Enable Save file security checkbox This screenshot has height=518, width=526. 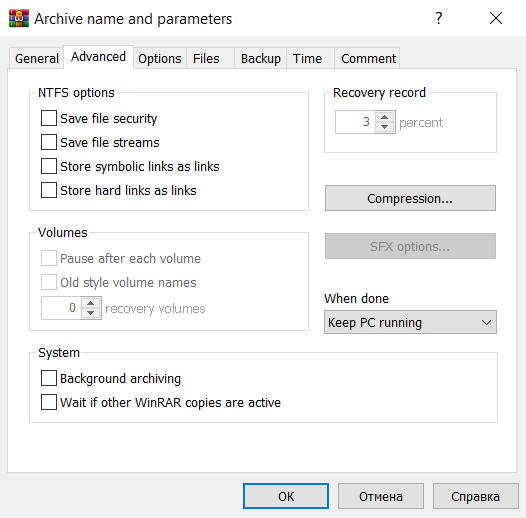click(49, 118)
